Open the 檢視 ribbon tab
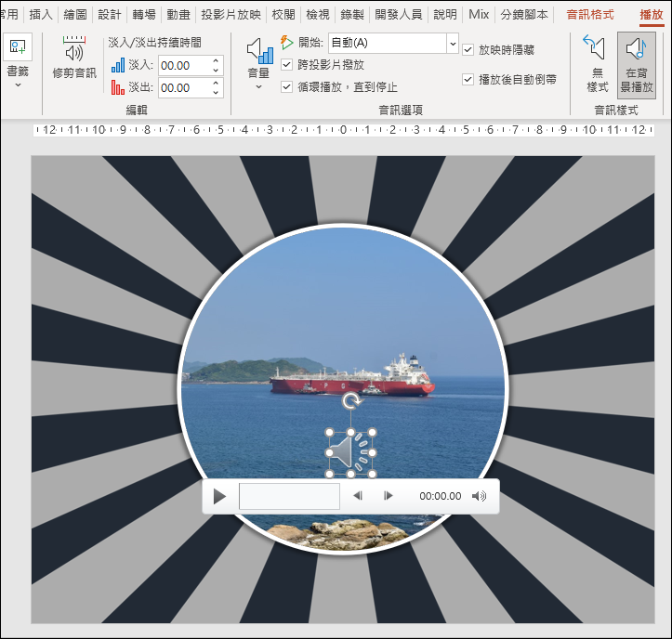Image resolution: width=672 pixels, height=639 pixels. (x=318, y=15)
